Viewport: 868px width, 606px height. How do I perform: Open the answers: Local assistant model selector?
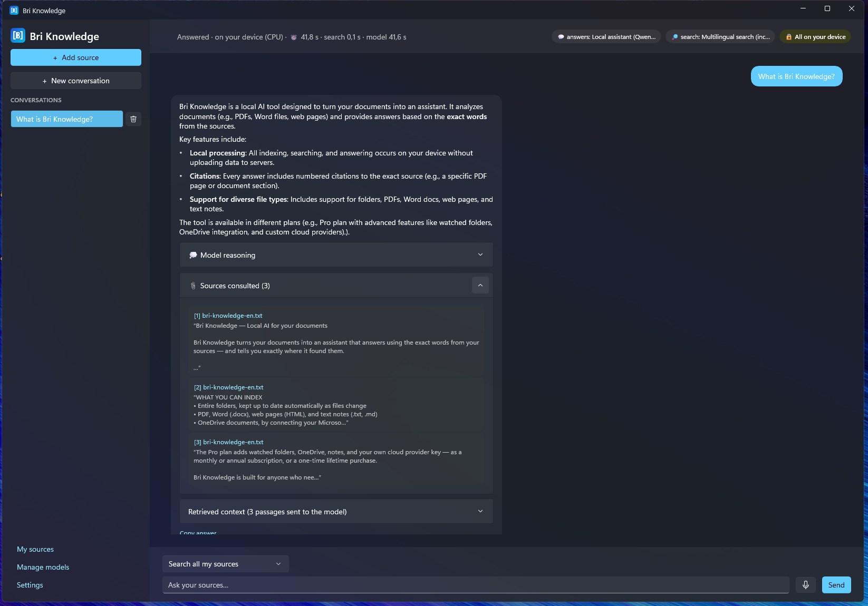click(x=606, y=37)
